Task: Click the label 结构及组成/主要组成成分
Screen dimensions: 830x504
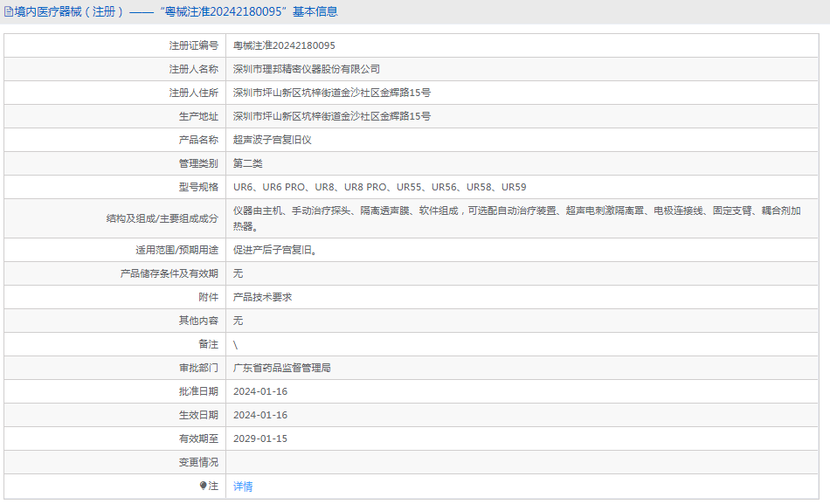Action: [163, 218]
